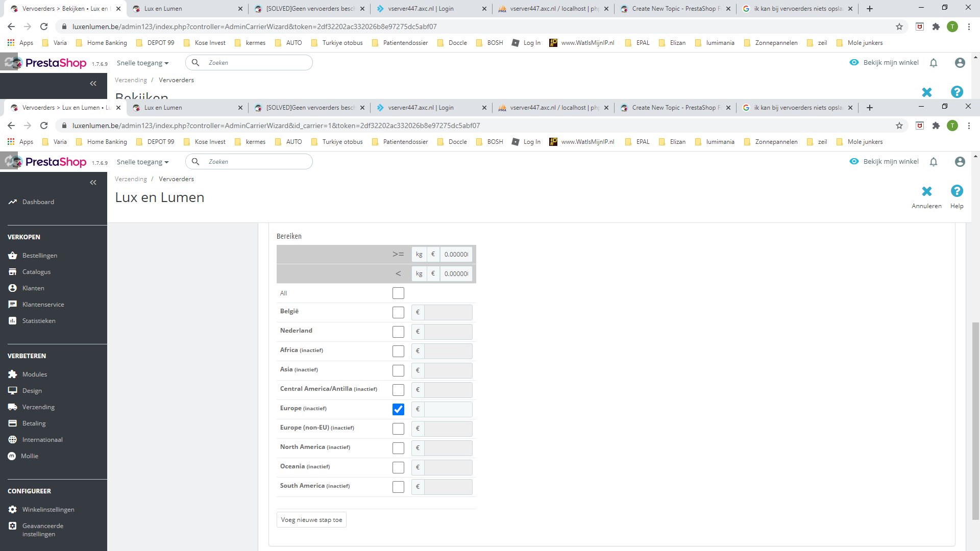Click the Verzending truck icon in sidebar
980x551 pixels.
point(13,407)
